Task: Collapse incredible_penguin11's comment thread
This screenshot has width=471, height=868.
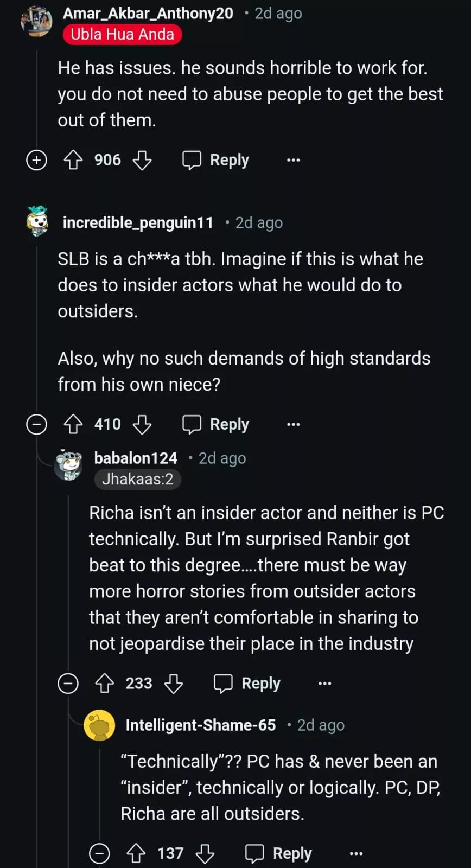Action: point(37,424)
